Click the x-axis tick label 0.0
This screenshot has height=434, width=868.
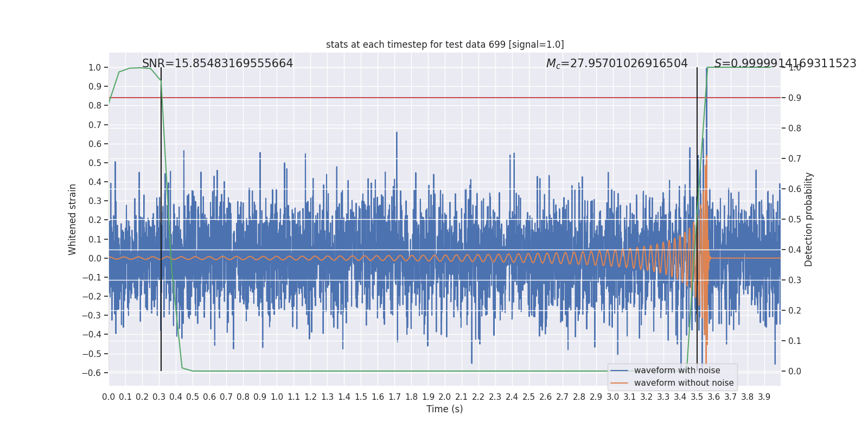[x=108, y=397]
